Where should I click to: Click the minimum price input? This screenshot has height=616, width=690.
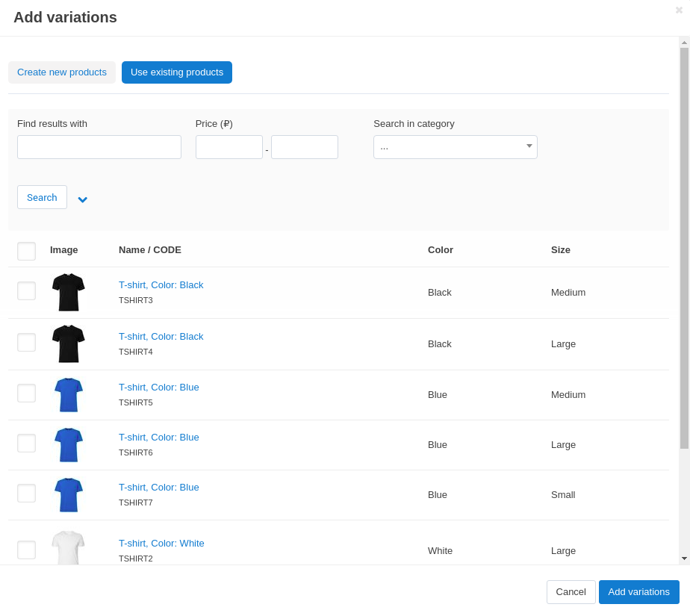229,147
